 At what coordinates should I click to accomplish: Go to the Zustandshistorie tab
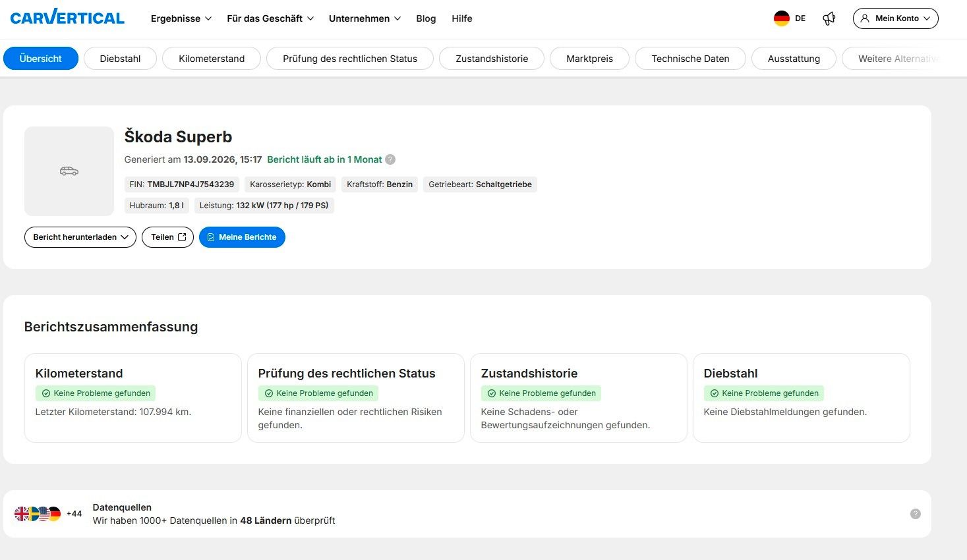[x=492, y=59]
